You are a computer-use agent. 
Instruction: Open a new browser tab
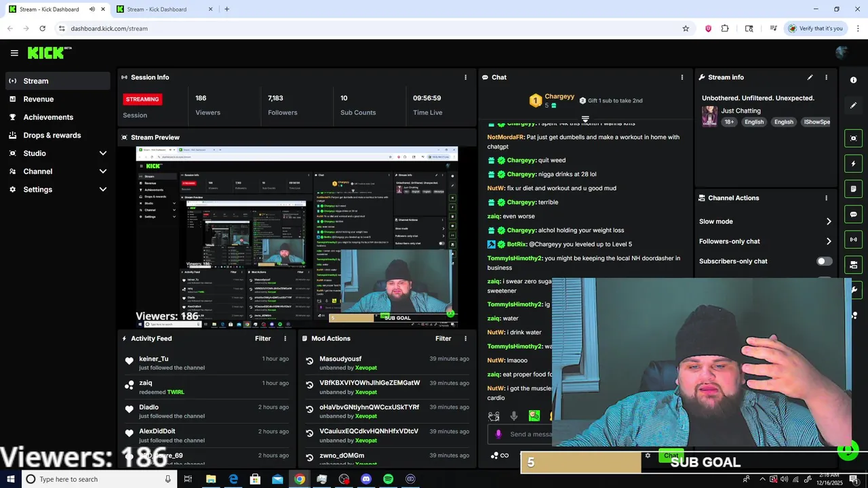pos(226,9)
